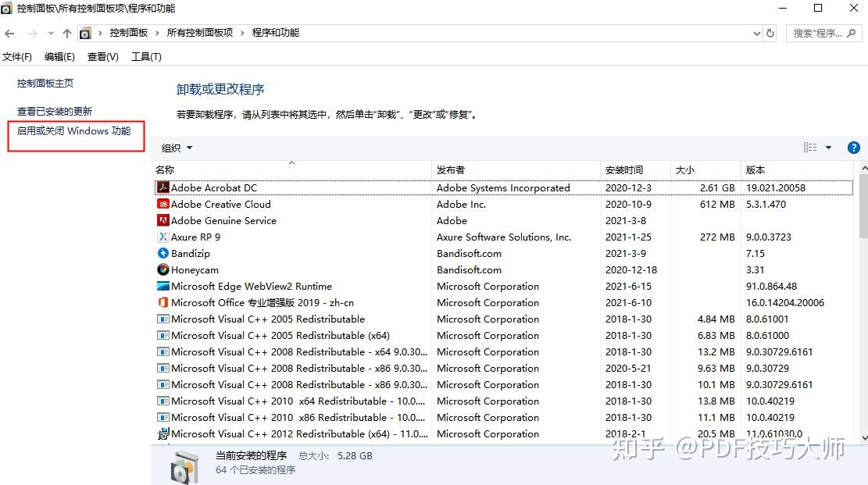Open the recent locations dropdown arrow
The height and width of the screenshot is (485, 868).
pos(51,34)
